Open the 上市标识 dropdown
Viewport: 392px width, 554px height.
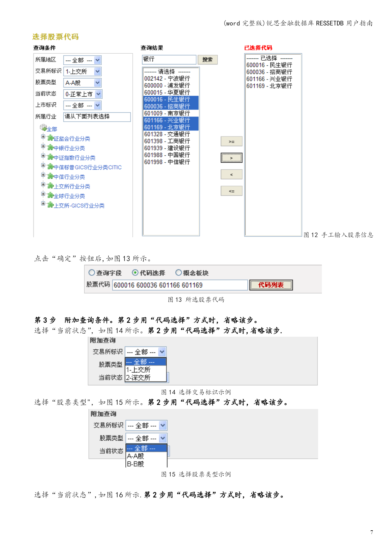pyautogui.click(x=82, y=105)
